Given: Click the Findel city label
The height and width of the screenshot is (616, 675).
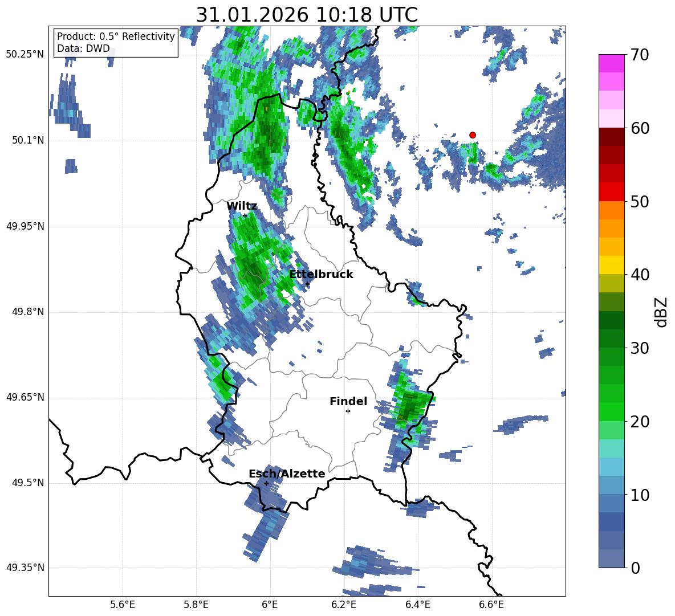Looking at the screenshot, I should click(348, 401).
